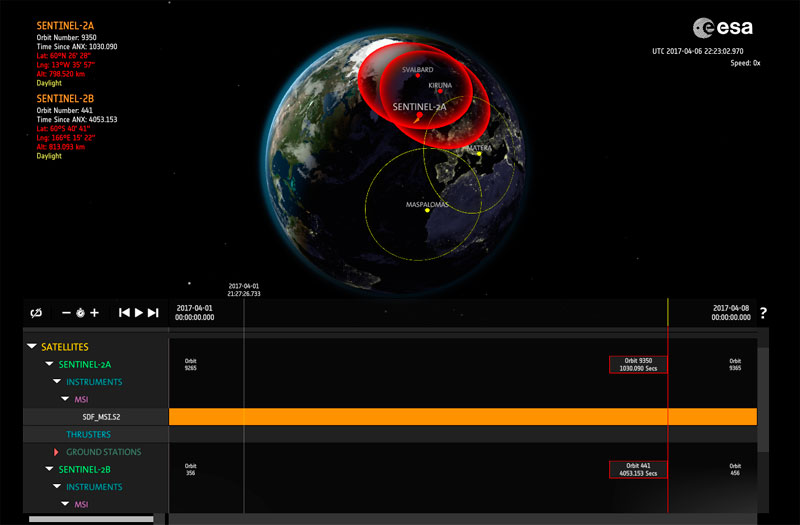The image size is (800, 525).
Task: Collapse MSI under SENTINEL-2B
Action: [x=65, y=504]
